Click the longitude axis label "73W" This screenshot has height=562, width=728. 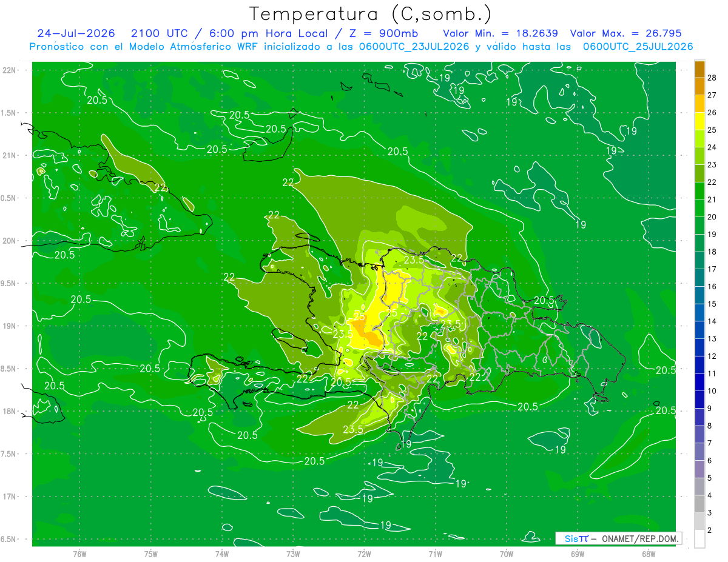pyautogui.click(x=293, y=554)
